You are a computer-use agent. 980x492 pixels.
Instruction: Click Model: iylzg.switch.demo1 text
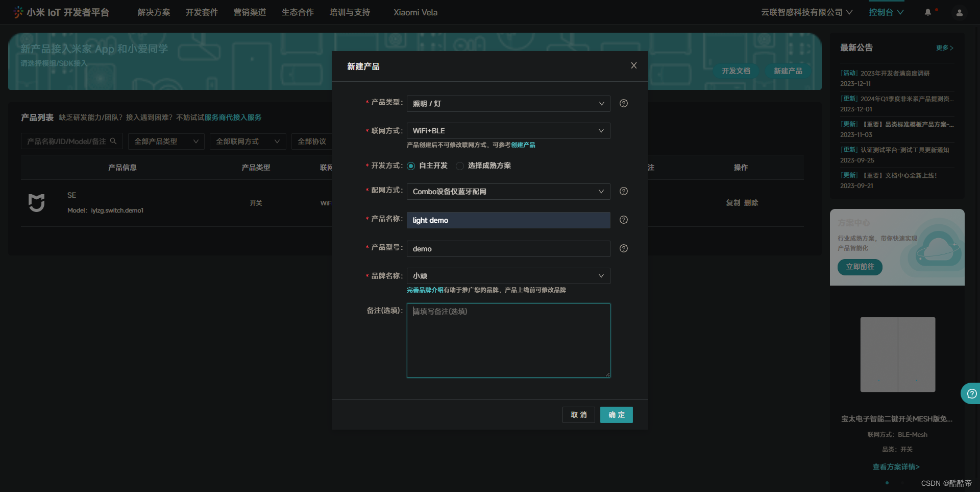click(105, 210)
